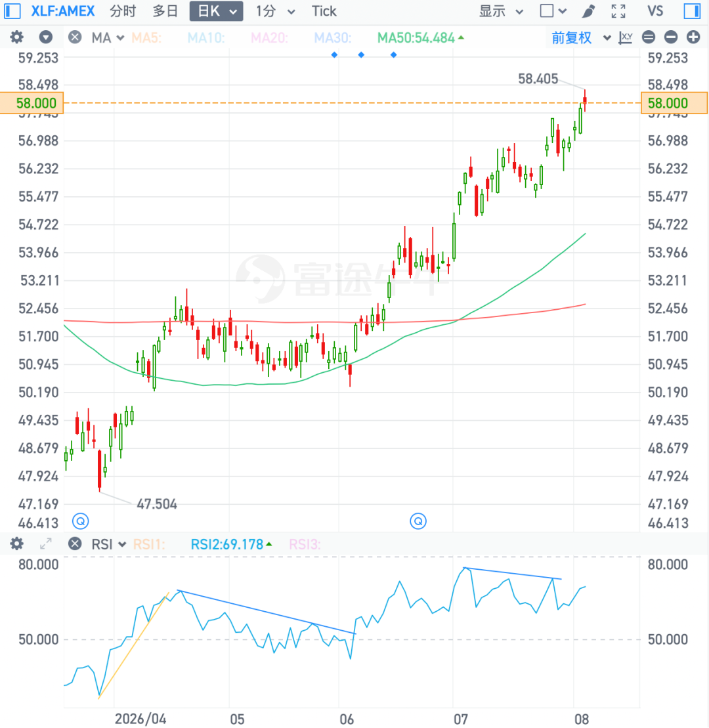Remove the RSI indicator with X
Image resolution: width=709 pixels, height=728 pixels.
[75, 544]
